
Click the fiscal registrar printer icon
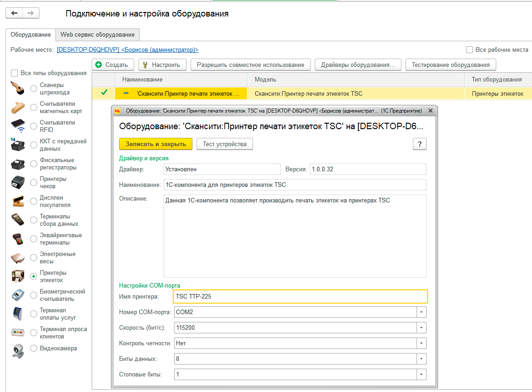coord(17,164)
